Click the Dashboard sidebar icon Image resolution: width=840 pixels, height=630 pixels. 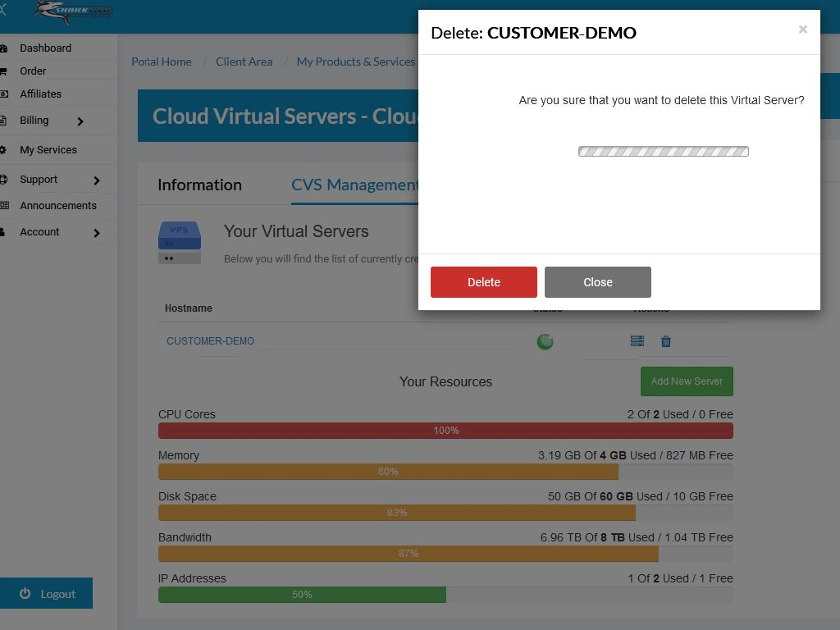click(4, 48)
